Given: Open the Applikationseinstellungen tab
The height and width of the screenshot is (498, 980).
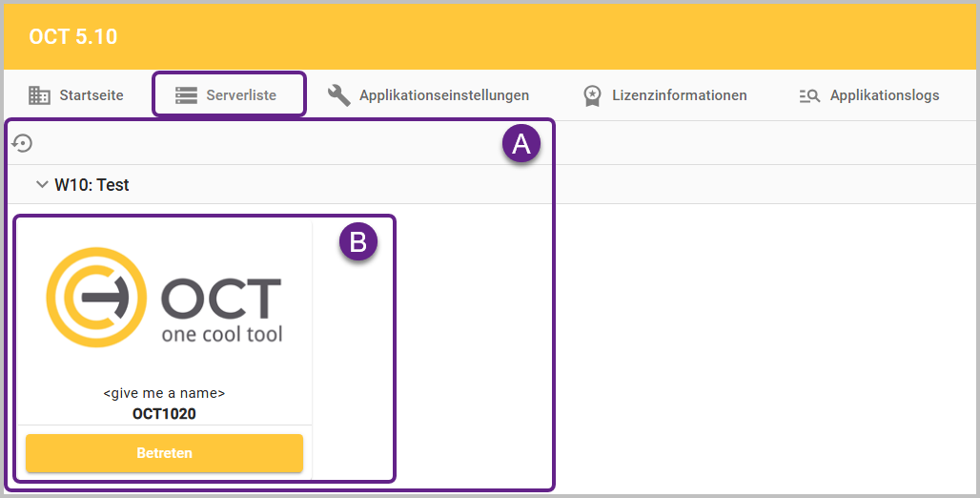Looking at the screenshot, I should coord(443,95).
